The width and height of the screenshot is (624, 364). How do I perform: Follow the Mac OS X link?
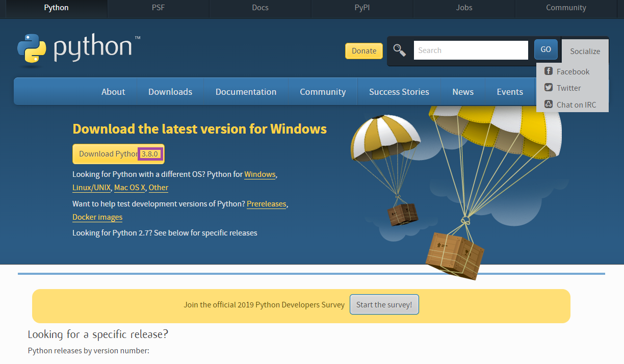tap(130, 188)
